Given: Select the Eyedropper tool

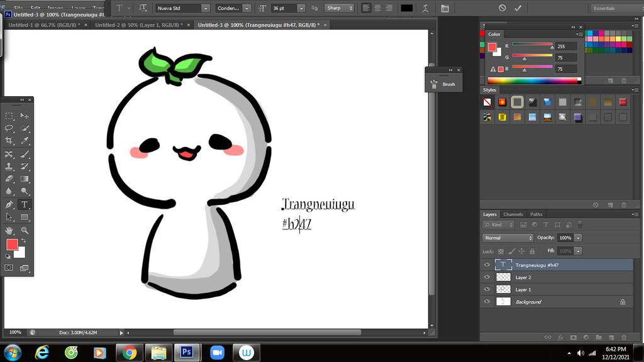Looking at the screenshot, I should click(25, 141).
